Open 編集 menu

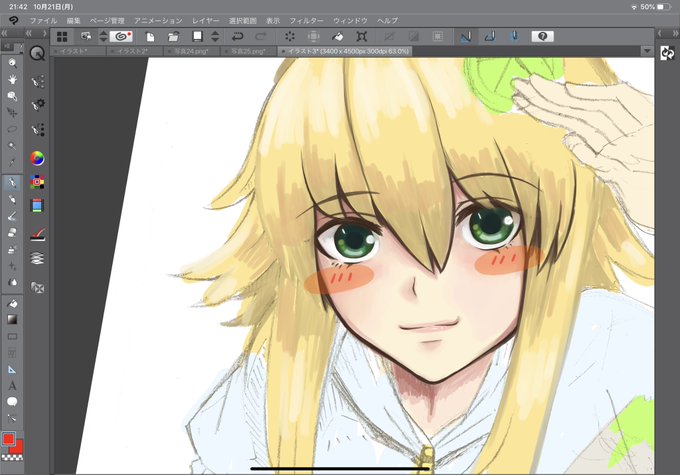(x=74, y=21)
